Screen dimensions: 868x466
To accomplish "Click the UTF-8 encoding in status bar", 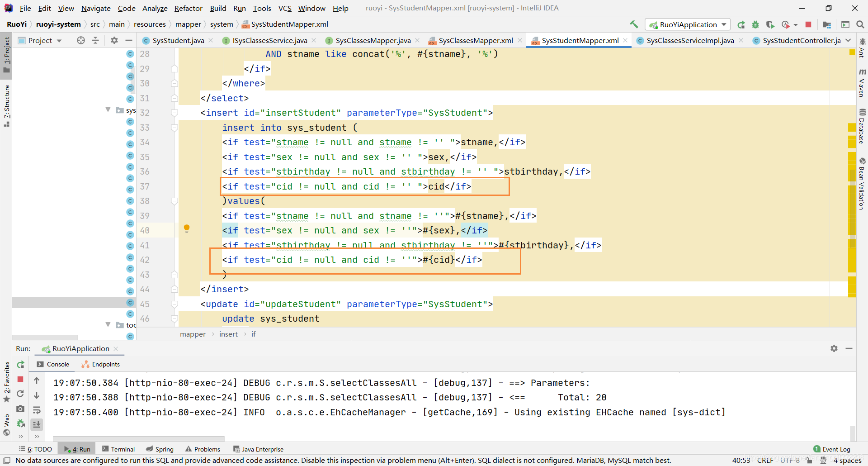I will (x=790, y=460).
